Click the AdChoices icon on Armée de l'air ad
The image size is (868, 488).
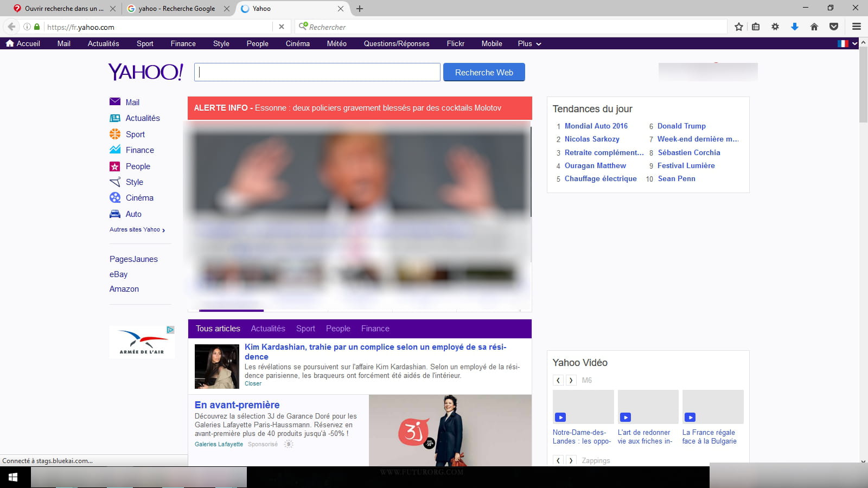[x=170, y=329]
